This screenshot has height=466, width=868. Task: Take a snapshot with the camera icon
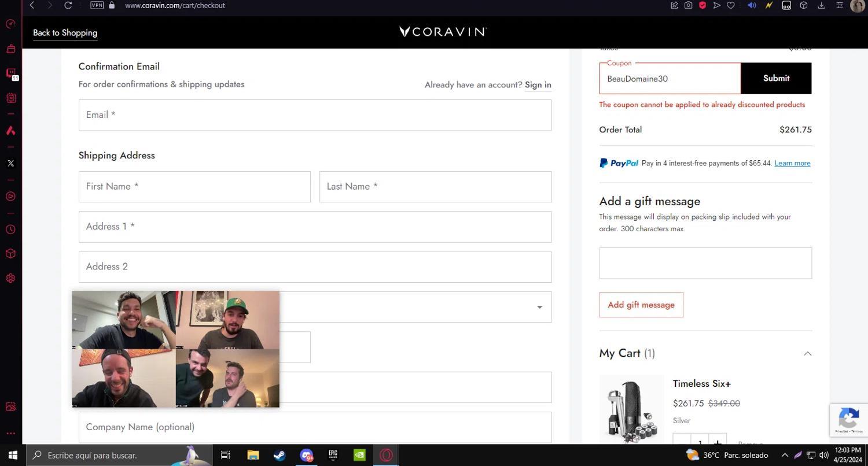688,5
